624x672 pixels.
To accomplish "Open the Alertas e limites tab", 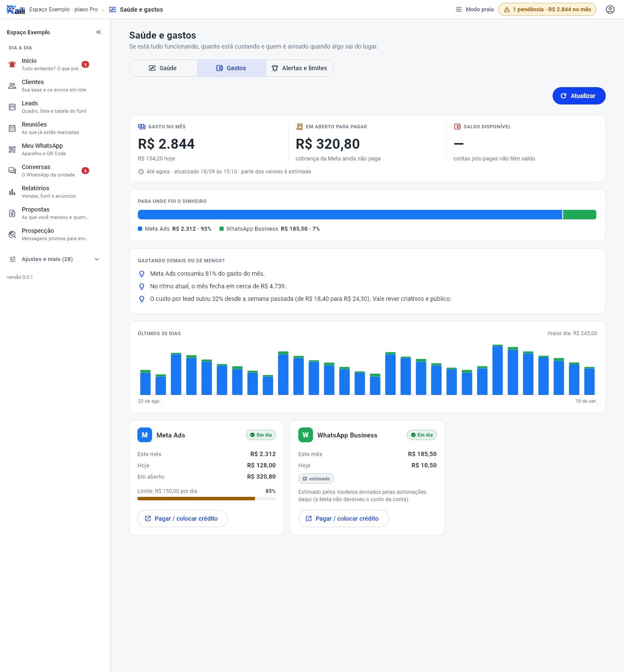I will pos(299,68).
